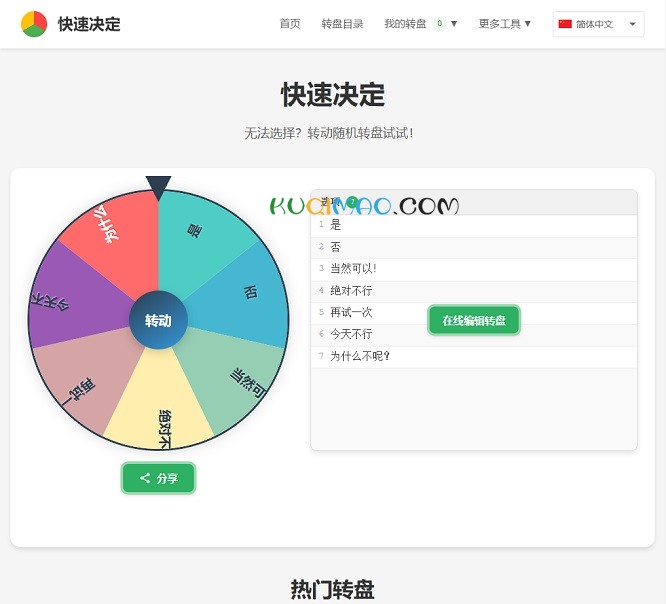This screenshot has width=666, height=604.
Task: Click the China flag icon
Action: tap(565, 24)
